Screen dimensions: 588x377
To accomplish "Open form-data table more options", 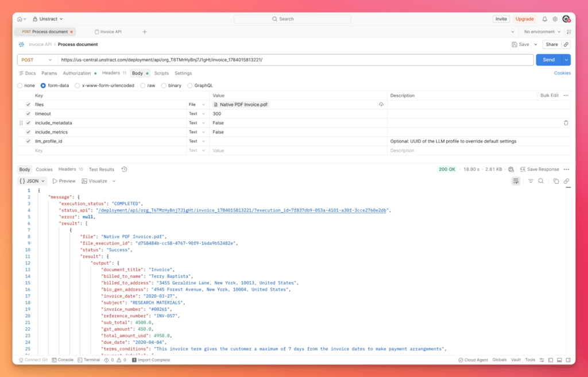I will coord(566,95).
